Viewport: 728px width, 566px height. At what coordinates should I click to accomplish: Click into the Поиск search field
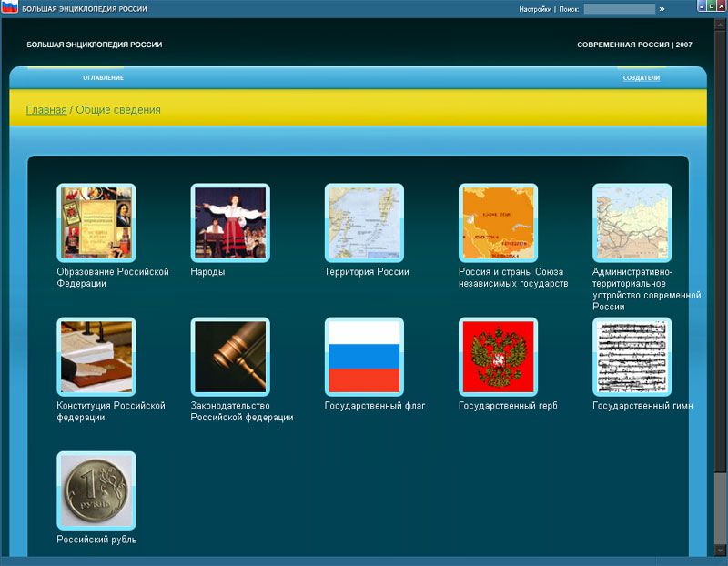pyautogui.click(x=619, y=9)
